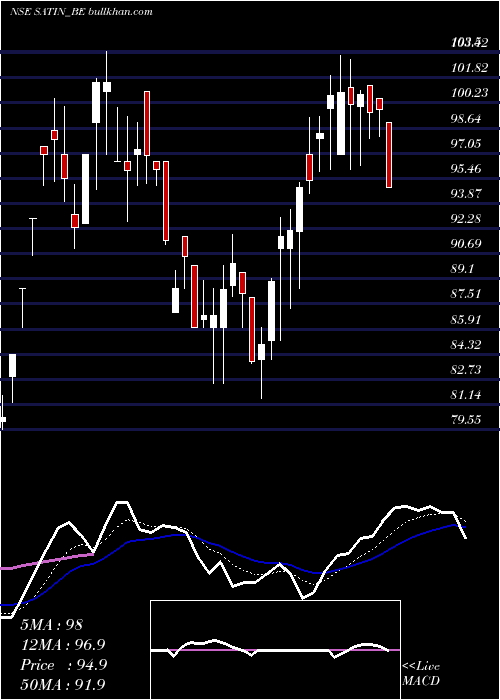
Task: Click the 5MA : 98 reading
Action: (x=51, y=625)
